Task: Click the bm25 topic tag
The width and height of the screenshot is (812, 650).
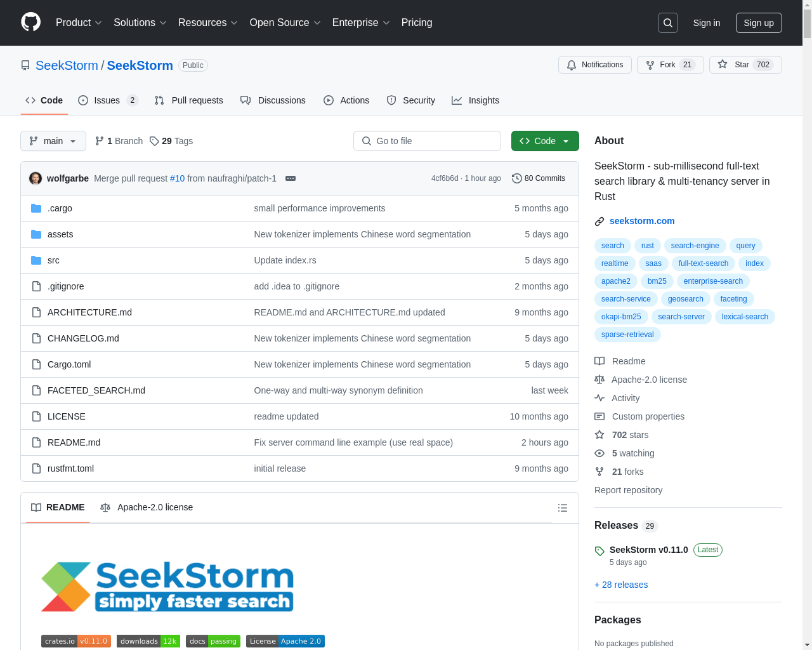Action: coord(657,281)
